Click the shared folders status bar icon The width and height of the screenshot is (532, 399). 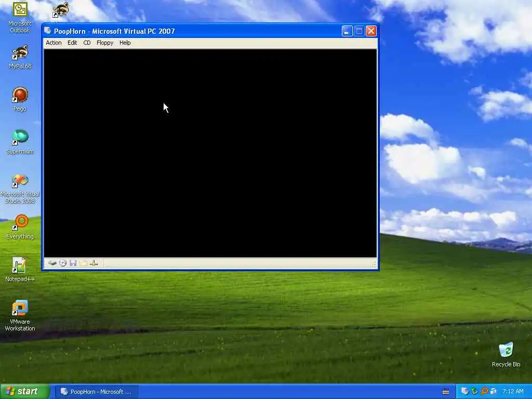[84, 263]
